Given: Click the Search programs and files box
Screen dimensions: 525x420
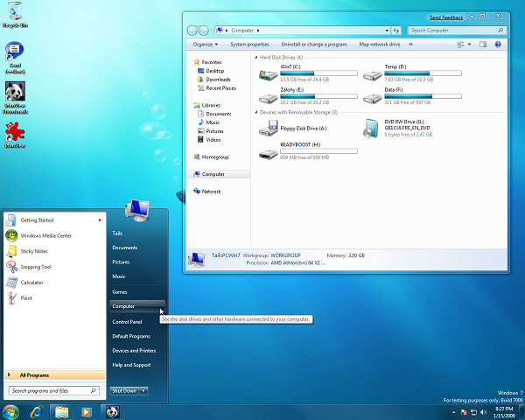Looking at the screenshot, I should coord(52,391).
